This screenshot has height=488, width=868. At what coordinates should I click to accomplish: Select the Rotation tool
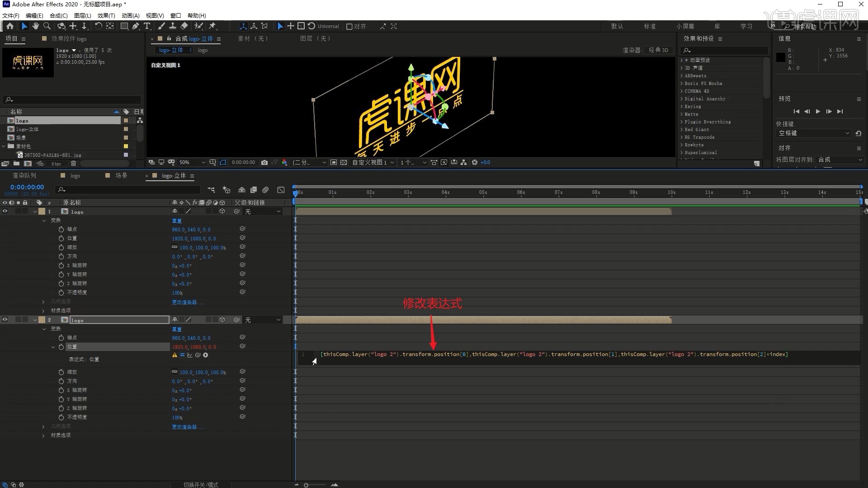coord(98,26)
